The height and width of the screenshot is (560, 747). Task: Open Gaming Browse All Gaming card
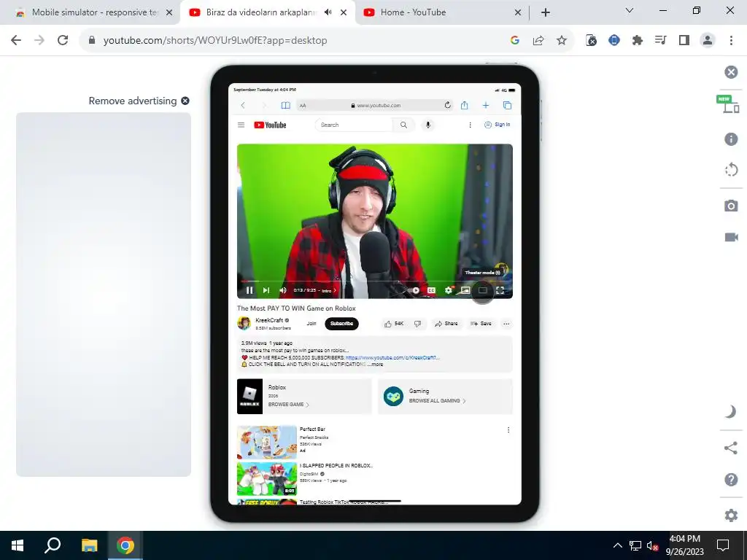coord(445,396)
